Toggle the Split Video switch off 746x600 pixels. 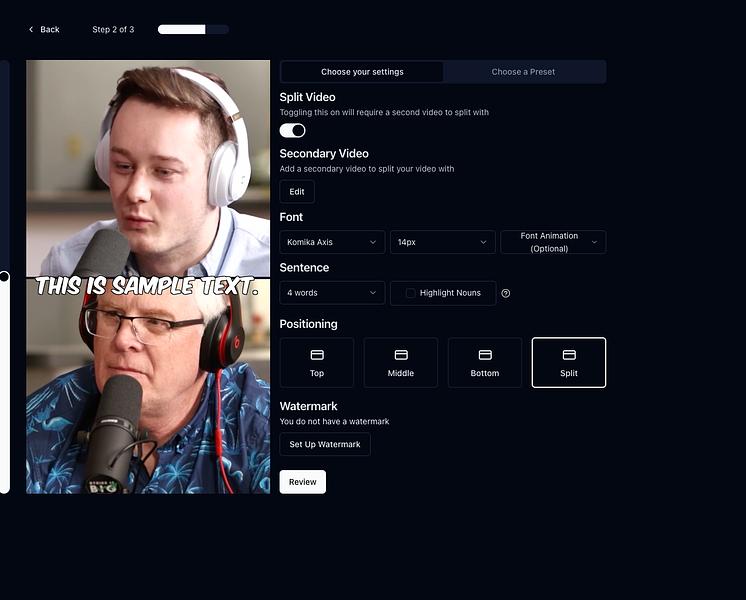(292, 130)
